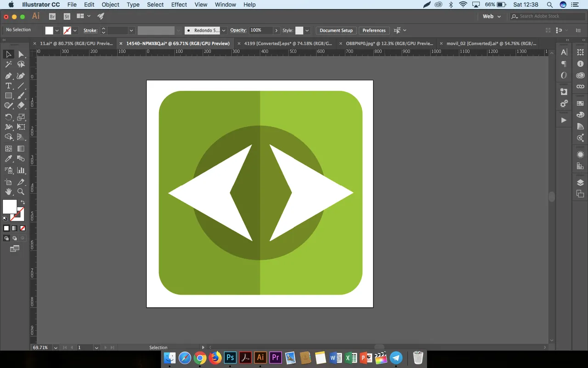Open the artboard navigation dropdown

pos(96,348)
